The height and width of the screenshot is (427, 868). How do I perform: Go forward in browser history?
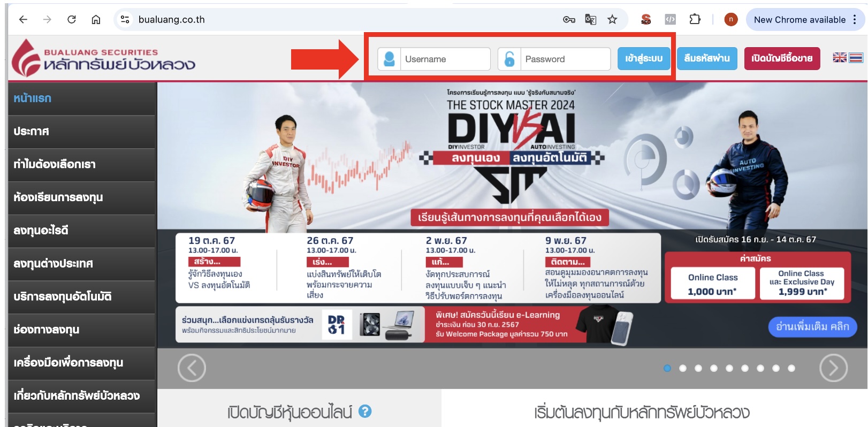click(47, 20)
